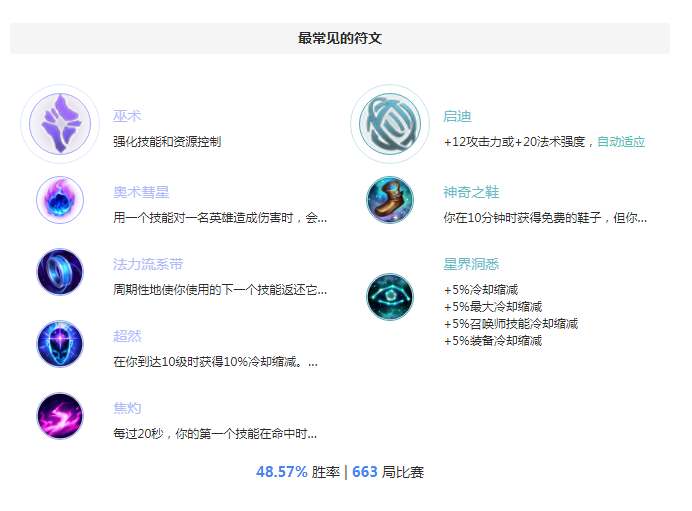Screen dimensions: 692x511
Task: Click the line +5%装备冷却缩减
Action: [x=493, y=341]
